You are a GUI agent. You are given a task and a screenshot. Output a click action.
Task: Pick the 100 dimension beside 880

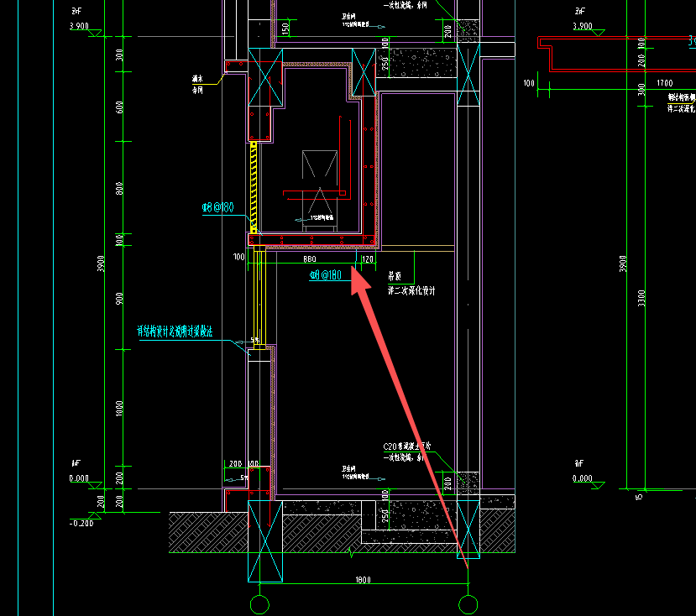[238, 257]
